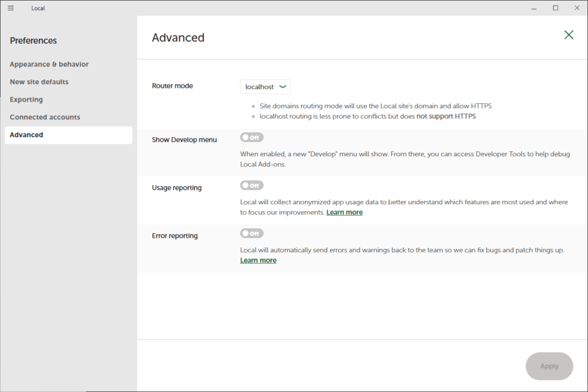Select the Advanced sidebar item
The height and width of the screenshot is (392, 588).
26,135
